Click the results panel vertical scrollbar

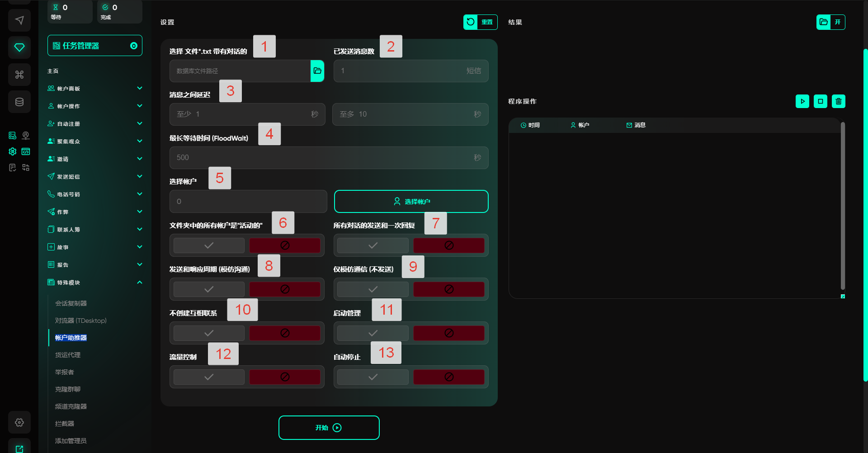[843, 206]
